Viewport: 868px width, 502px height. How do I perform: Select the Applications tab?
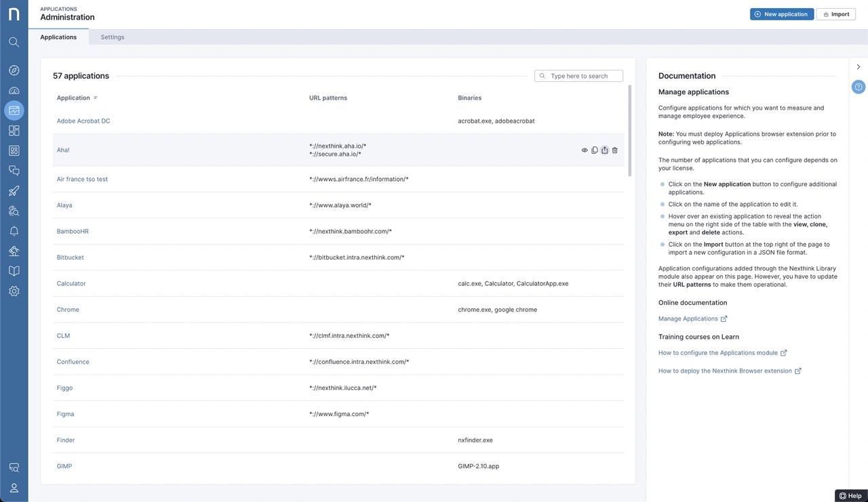[x=58, y=37]
